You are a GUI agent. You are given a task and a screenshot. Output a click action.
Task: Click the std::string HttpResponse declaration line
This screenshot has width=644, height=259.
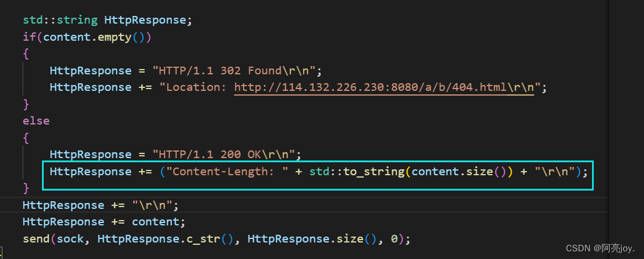click(x=107, y=20)
